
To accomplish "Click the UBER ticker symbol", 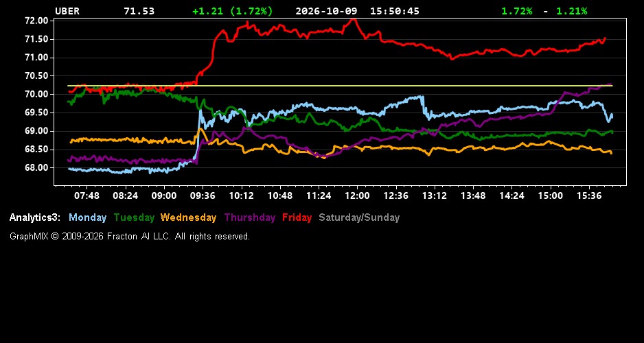I will tap(67, 11).
